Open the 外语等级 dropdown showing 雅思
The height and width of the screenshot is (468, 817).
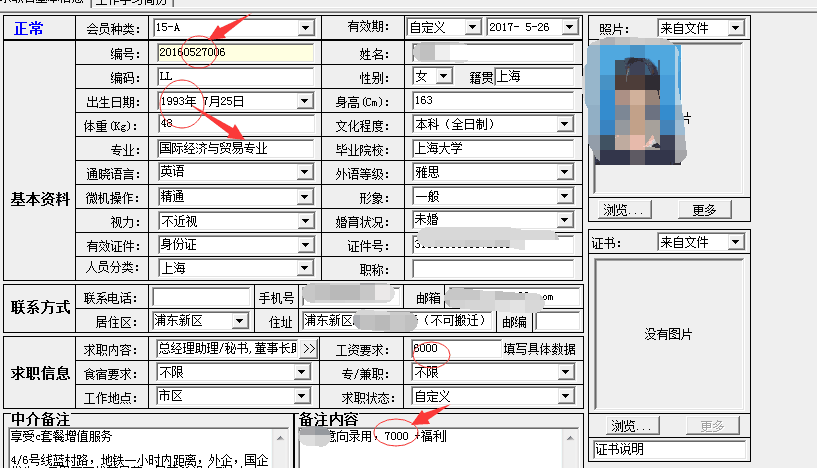565,173
